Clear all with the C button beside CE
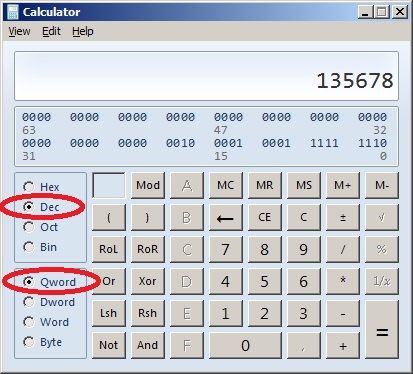Viewport: 413px width, 374px height. tap(304, 217)
